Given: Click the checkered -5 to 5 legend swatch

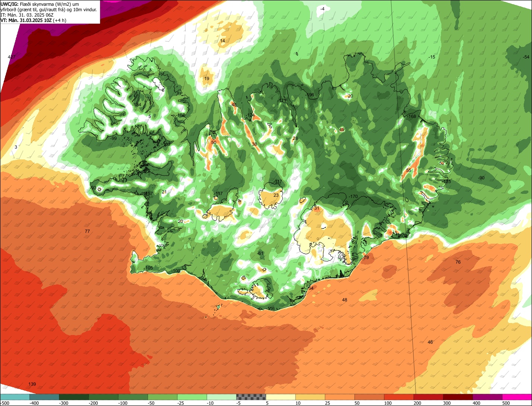Looking at the screenshot, I should tap(251, 397).
